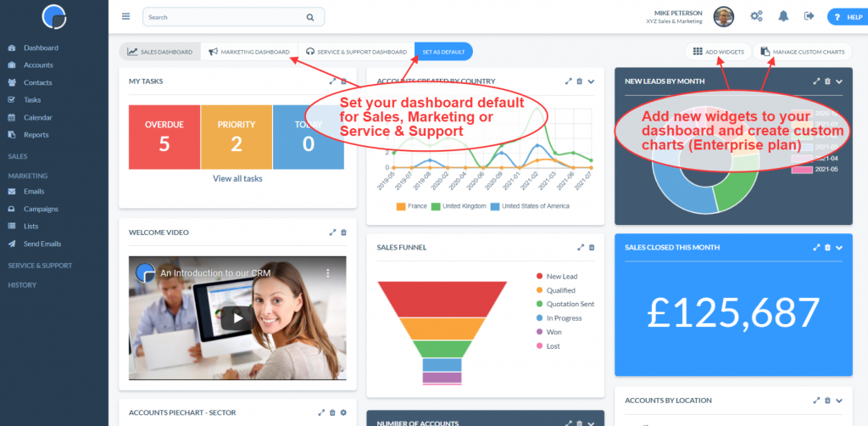
Task: Click the Add Widgets button
Action: click(x=718, y=52)
